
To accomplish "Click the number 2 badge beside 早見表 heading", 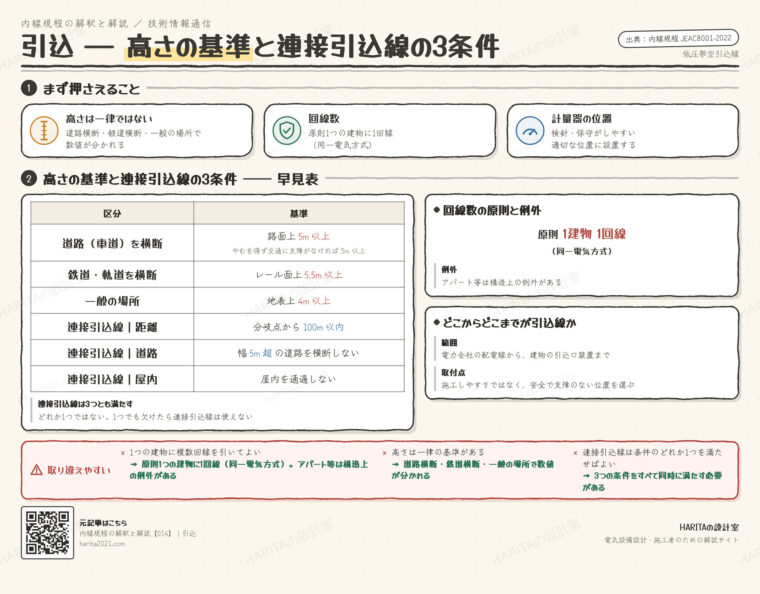I will coord(29,178).
